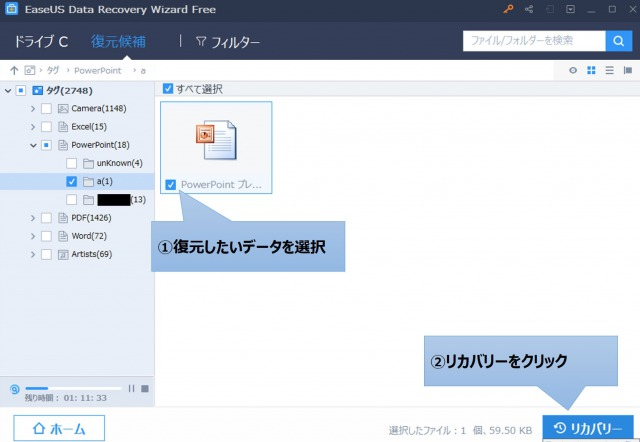Viewport: 640px width, 442px height.
Task: Collapse the PowerPoint(18) node
Action: [33, 145]
